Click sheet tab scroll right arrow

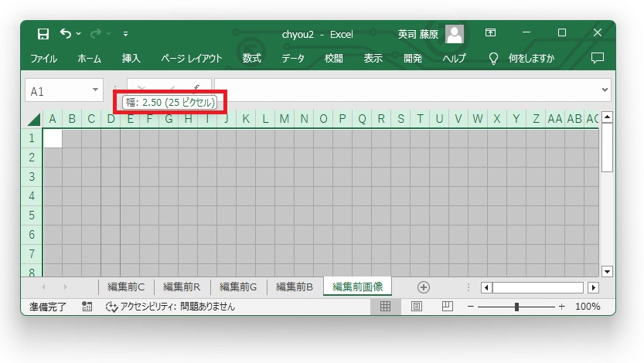65,287
